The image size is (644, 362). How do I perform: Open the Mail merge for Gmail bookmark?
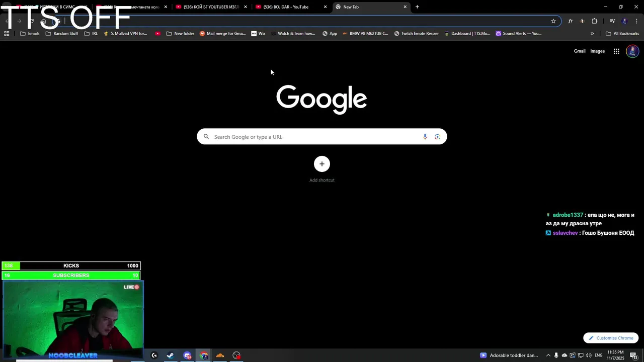[222, 34]
